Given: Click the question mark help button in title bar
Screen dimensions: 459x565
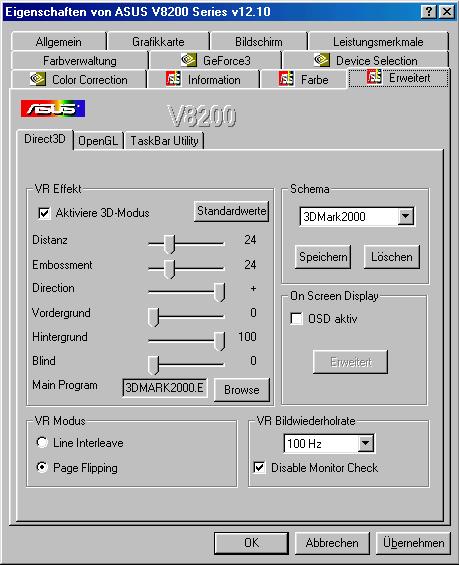Looking at the screenshot, I should (428, 12).
